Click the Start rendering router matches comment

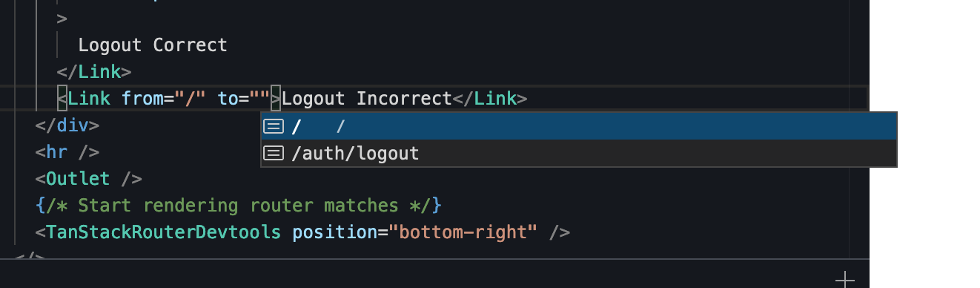(238, 205)
